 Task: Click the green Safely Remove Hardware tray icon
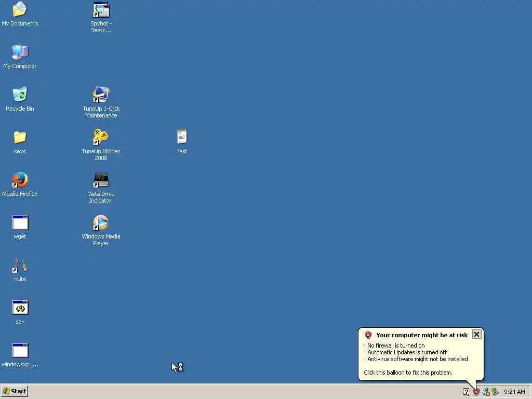coord(495,392)
